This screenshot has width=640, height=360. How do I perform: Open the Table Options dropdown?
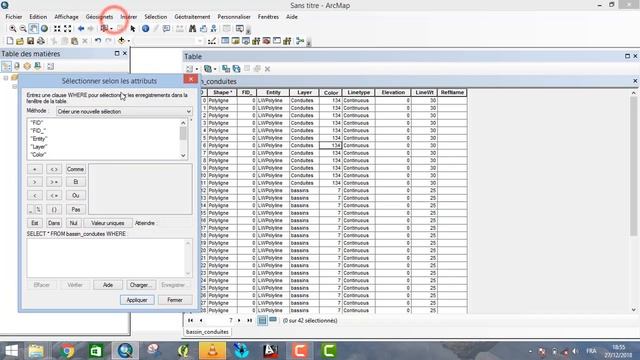(x=191, y=69)
